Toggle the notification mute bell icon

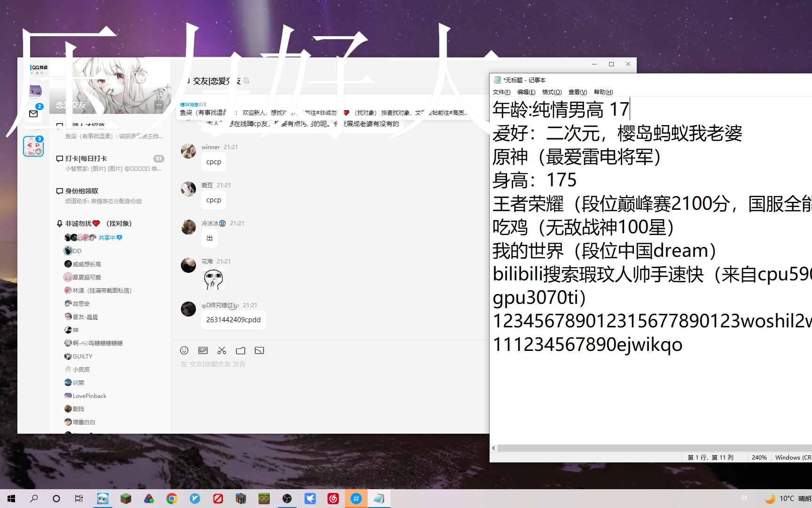[246, 80]
